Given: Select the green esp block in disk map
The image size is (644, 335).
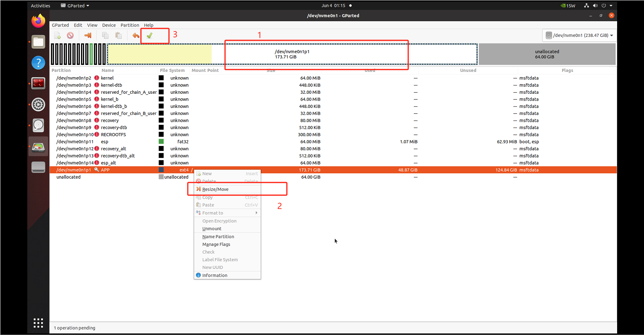Looking at the screenshot, I should tap(91, 54).
